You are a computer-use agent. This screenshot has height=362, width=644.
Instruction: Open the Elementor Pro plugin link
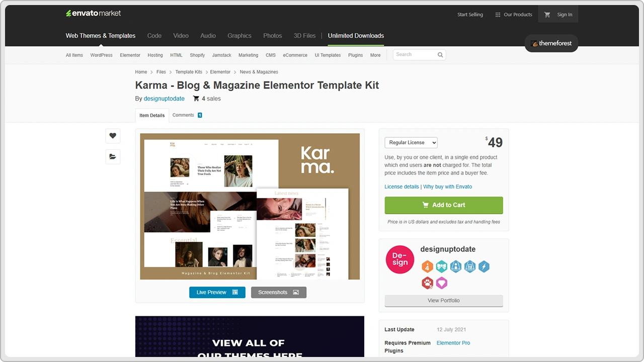point(453,343)
